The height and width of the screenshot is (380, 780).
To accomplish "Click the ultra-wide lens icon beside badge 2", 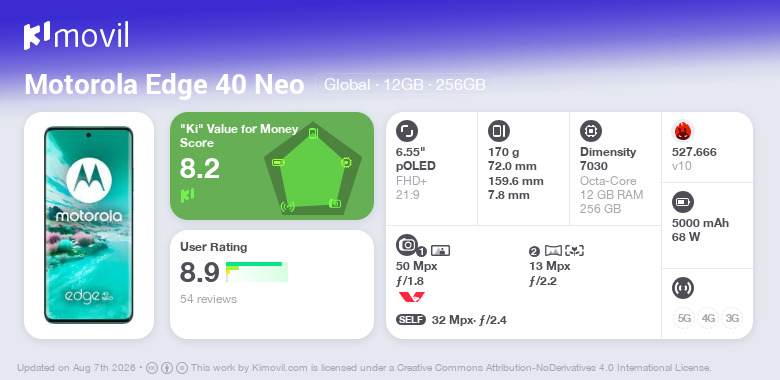I will 553,251.
